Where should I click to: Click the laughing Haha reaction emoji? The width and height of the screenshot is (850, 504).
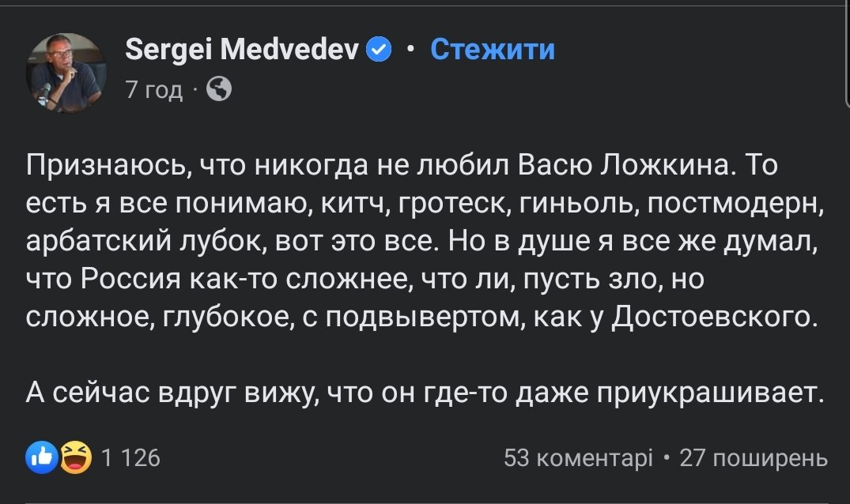coord(76,457)
